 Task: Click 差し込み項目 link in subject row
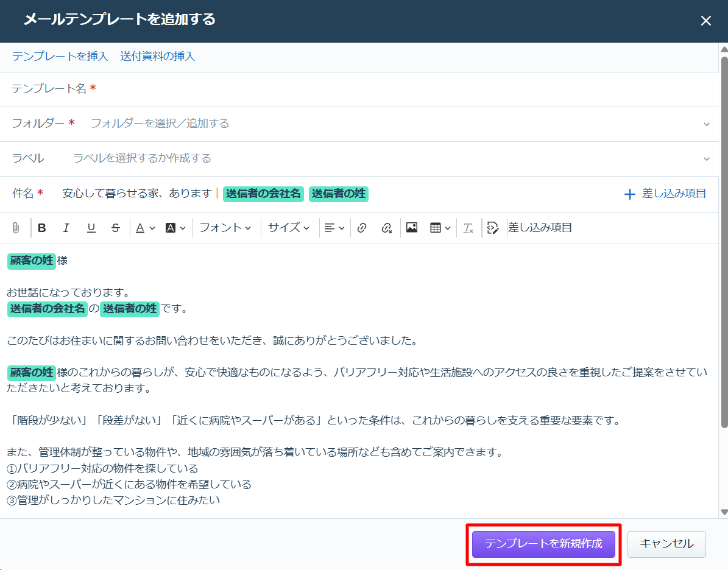point(674,194)
